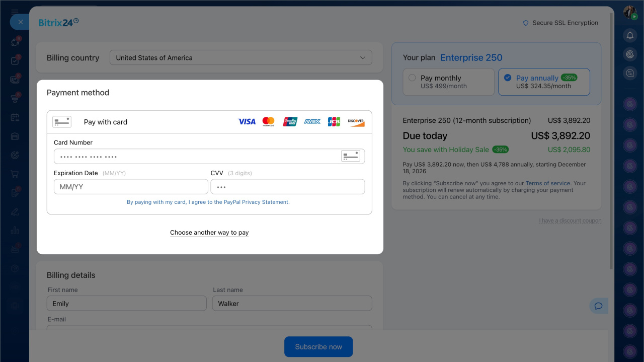
Task: Click the notifications bell icon
Action: tap(629, 35)
